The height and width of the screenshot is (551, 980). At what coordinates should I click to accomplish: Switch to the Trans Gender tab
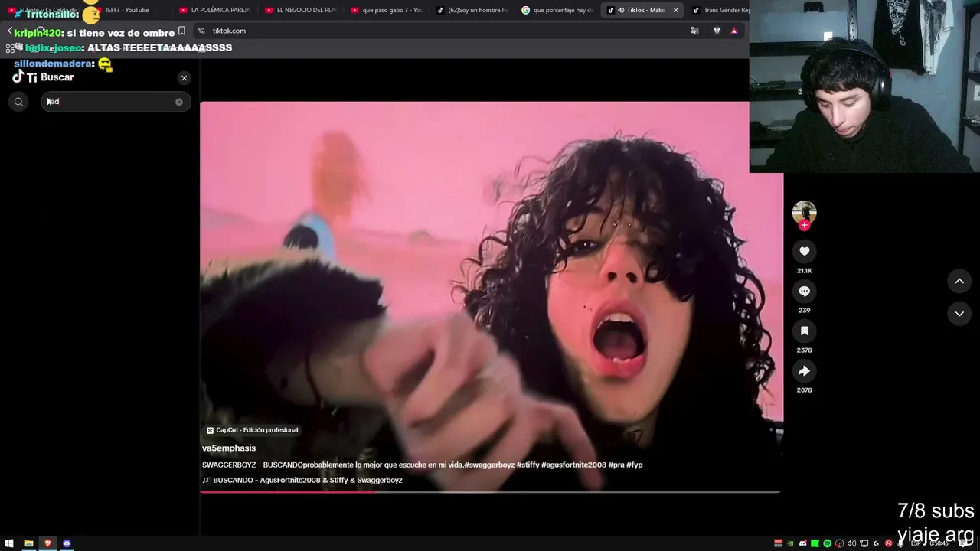(x=720, y=10)
